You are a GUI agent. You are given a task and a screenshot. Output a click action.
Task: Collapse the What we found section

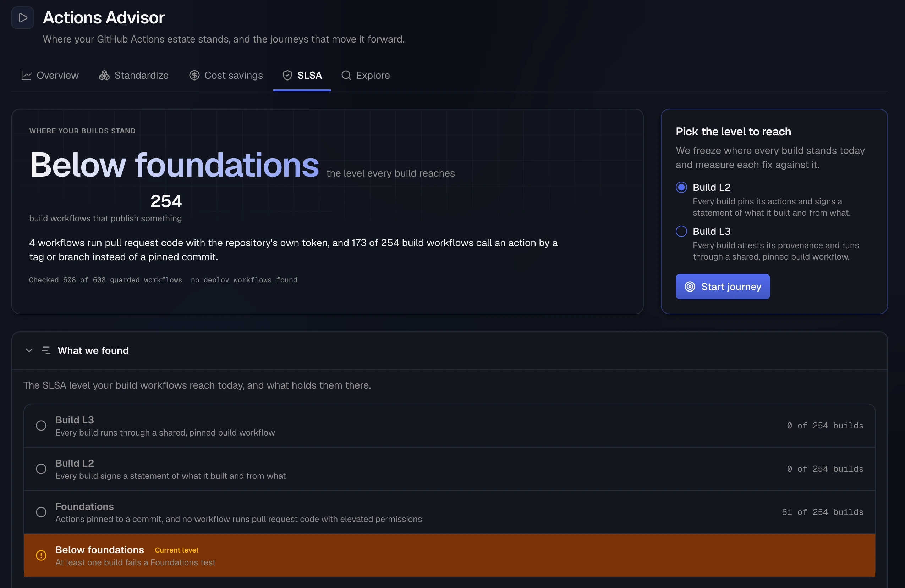(x=29, y=350)
